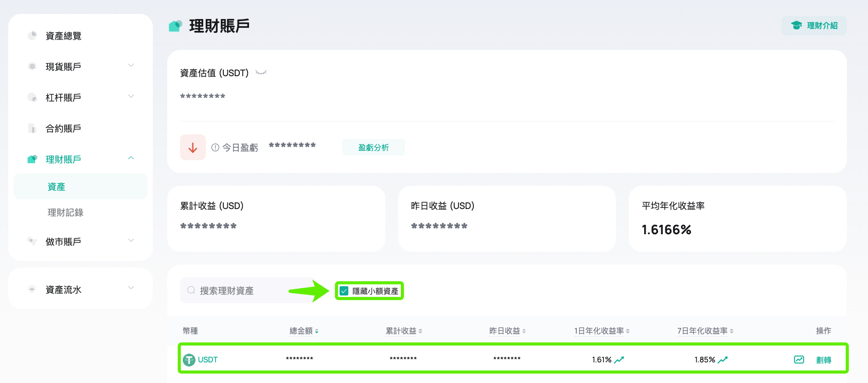The image size is (868, 383).
Task: Click the graduation cap icon in 理財介紹
Action: click(796, 25)
